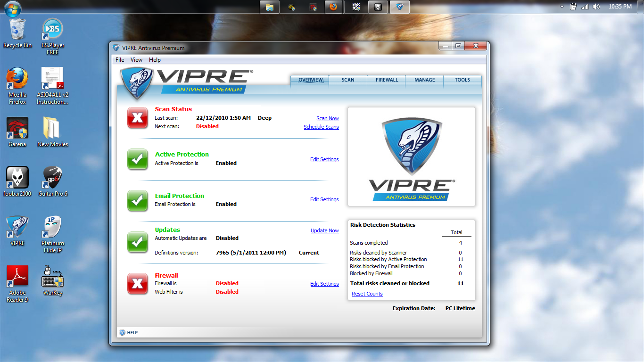This screenshot has width=644, height=362.
Task: Open the File menu
Action: (120, 60)
